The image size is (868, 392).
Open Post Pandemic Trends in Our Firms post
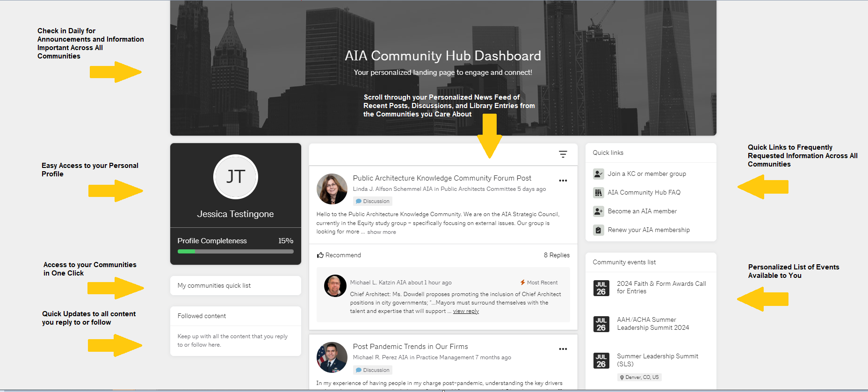(x=410, y=347)
